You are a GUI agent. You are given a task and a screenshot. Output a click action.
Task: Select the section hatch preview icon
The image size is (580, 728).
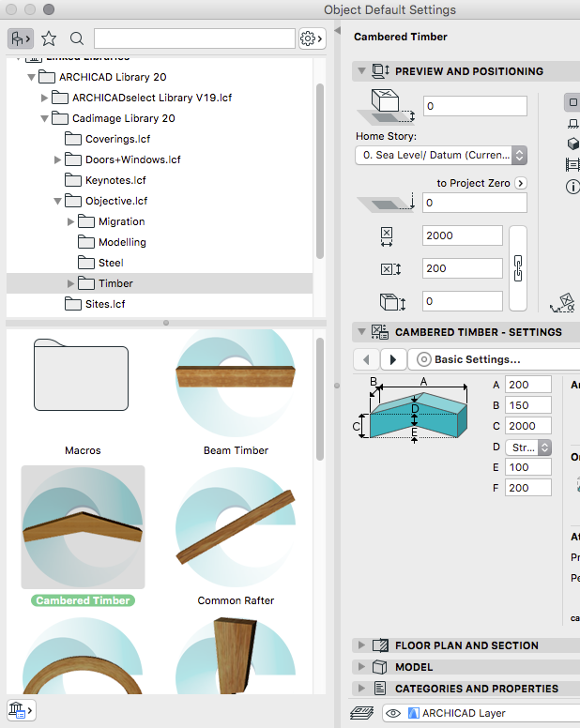click(x=573, y=164)
